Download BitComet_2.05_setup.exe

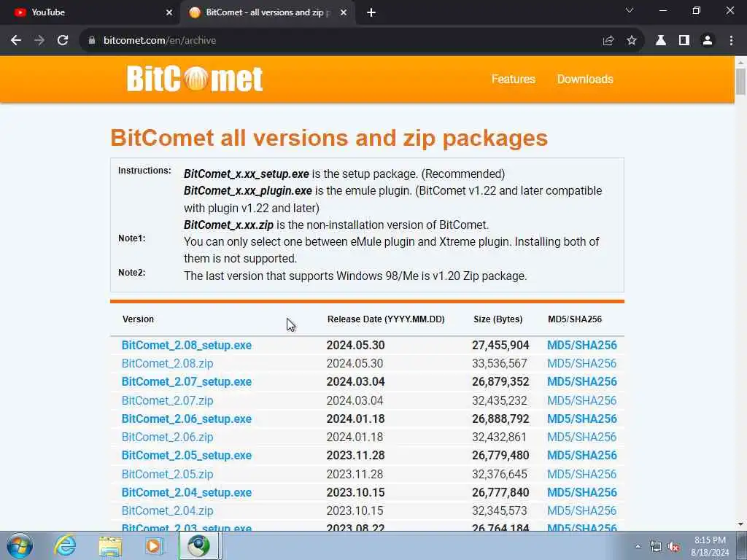tap(187, 456)
